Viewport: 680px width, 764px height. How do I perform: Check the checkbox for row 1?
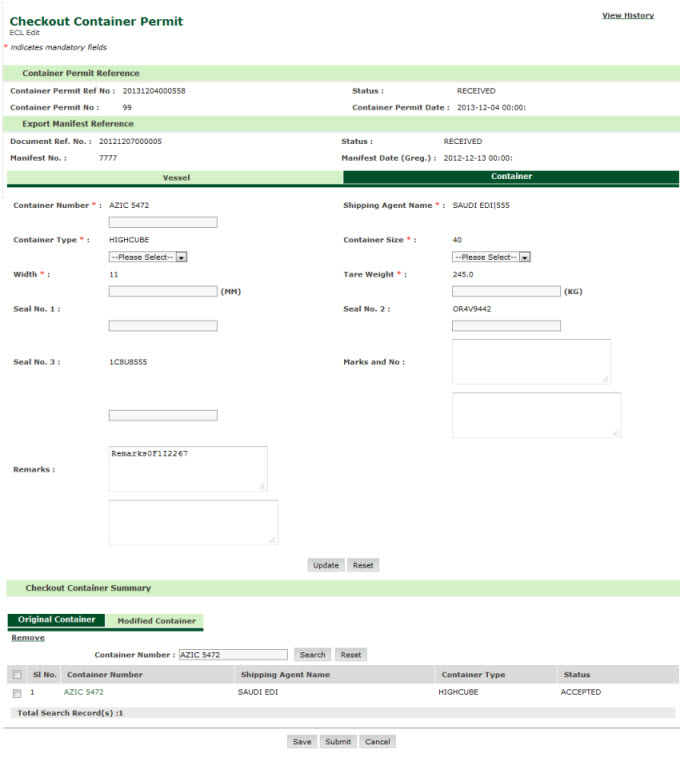pyautogui.click(x=17, y=692)
